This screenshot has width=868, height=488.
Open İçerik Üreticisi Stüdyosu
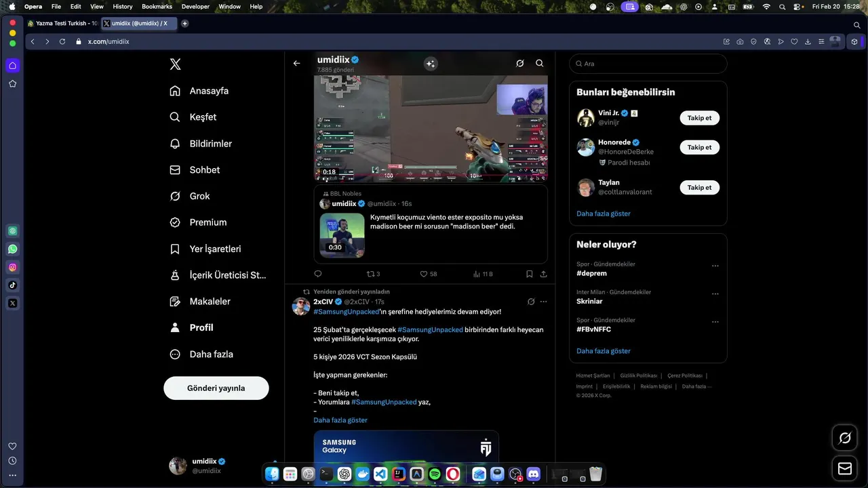tap(218, 275)
